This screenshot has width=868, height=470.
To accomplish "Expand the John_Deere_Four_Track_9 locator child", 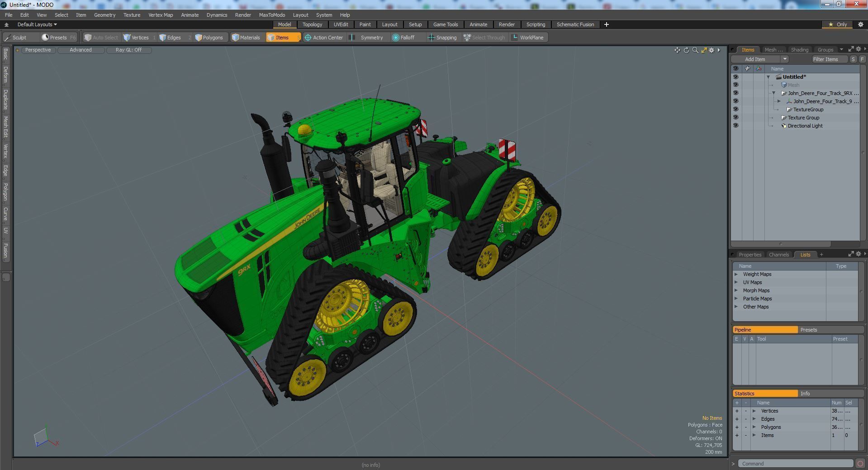I will tap(779, 101).
